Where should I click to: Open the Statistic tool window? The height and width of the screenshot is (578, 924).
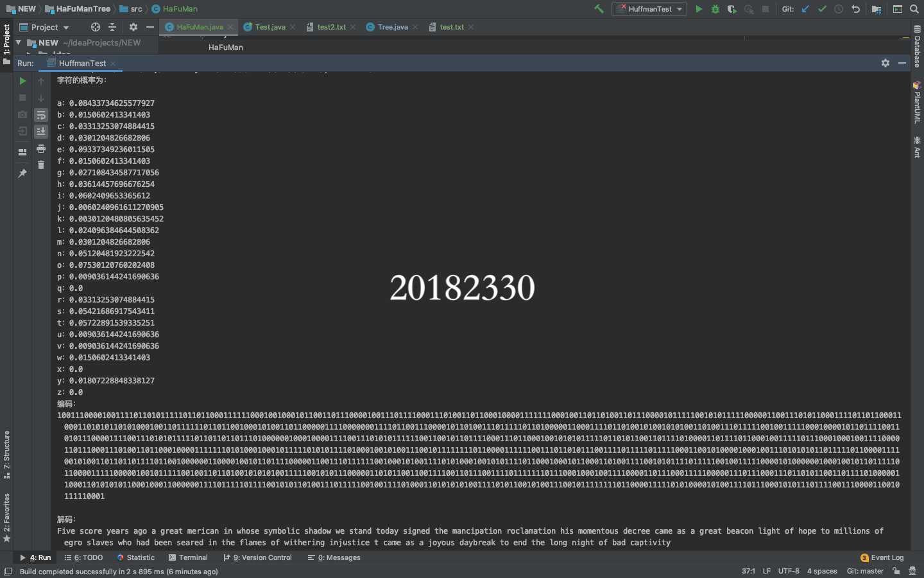(135, 557)
